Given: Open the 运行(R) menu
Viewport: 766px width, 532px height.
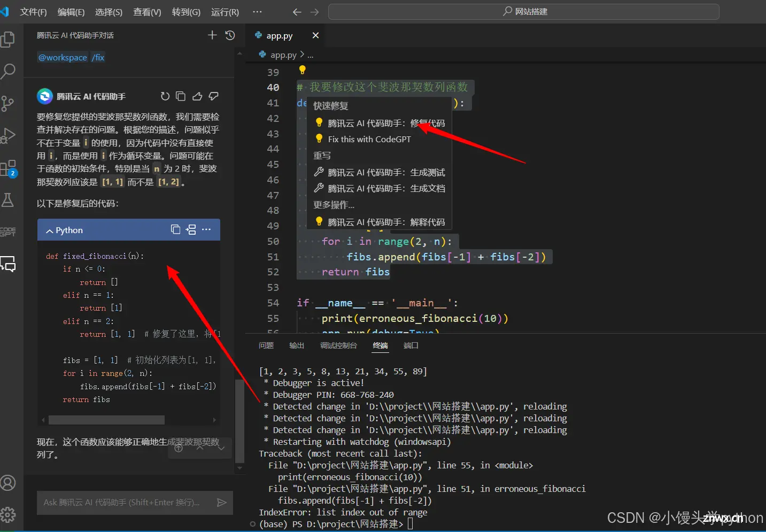Looking at the screenshot, I should [225, 12].
